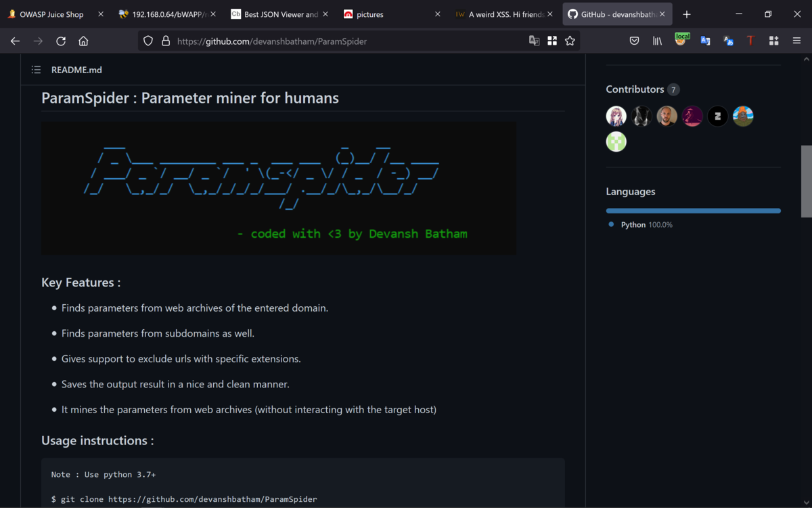The image size is (812, 508).
Task: Select the GitHub devanshbatham tab
Action: [x=617, y=14]
